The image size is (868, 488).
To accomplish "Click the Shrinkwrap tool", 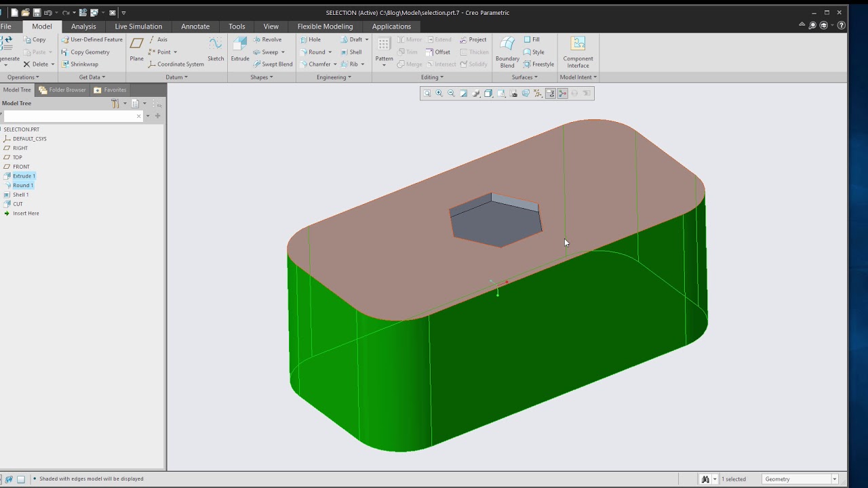I will (x=80, y=64).
